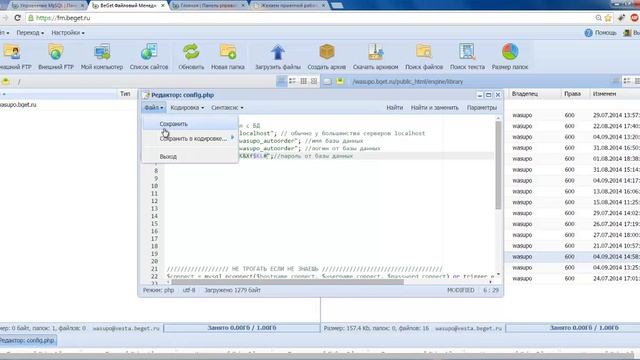Click the right Занято 0.00Гб / 1.00Гб usage bar
The width and height of the screenshot is (640, 360).
(x=573, y=328)
